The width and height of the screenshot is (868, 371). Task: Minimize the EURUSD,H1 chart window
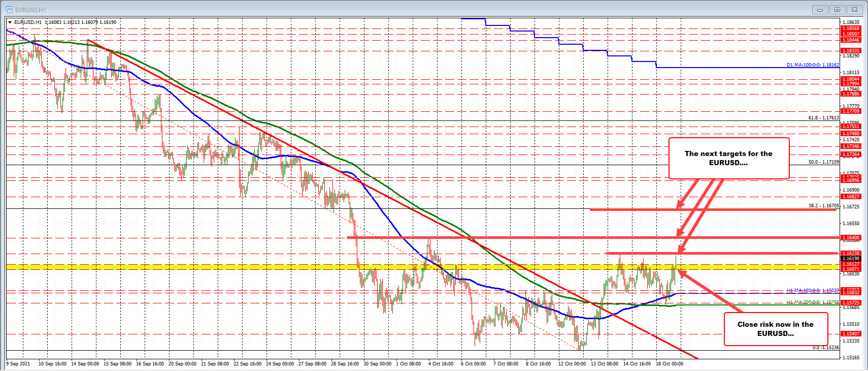820,10
